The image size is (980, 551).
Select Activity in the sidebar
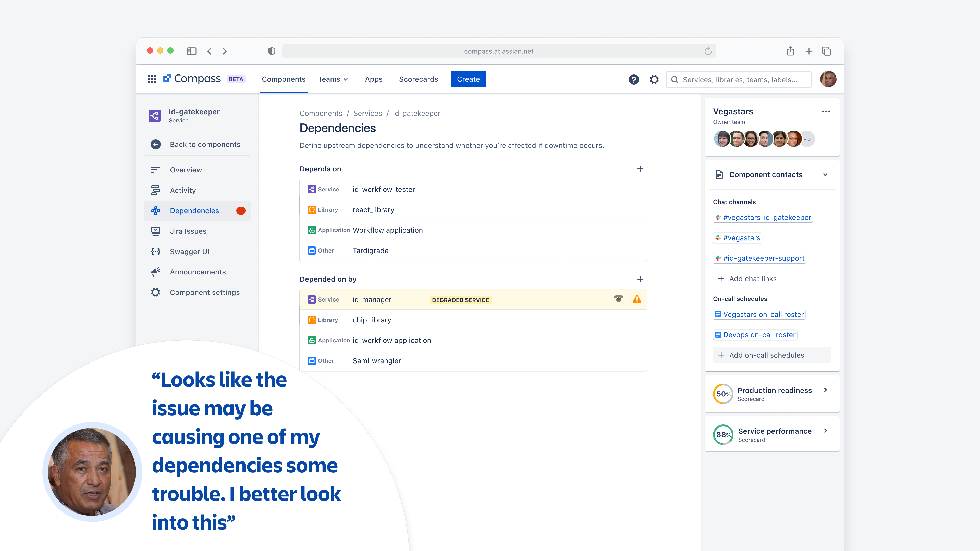click(x=198, y=190)
